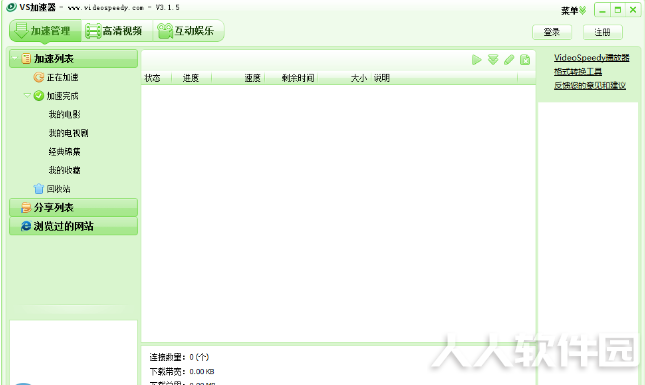Maximize the VS加速器 window
This screenshot has width=645, height=385.
coord(618,10)
